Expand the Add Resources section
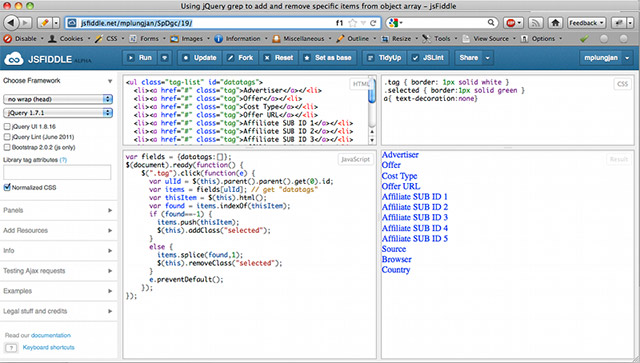 pyautogui.click(x=58, y=230)
